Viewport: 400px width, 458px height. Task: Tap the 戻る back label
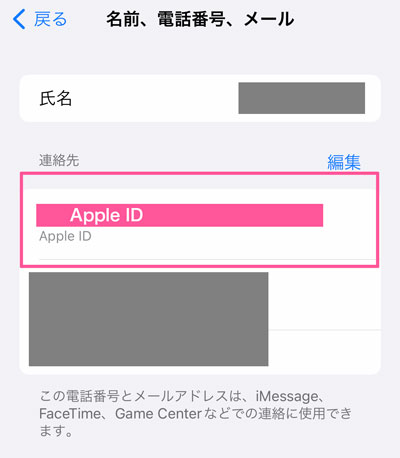tap(50, 19)
